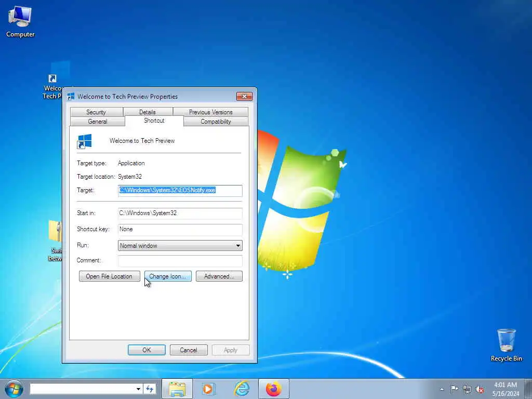
Task: Click the Shortcut key field
Action: [180, 229]
